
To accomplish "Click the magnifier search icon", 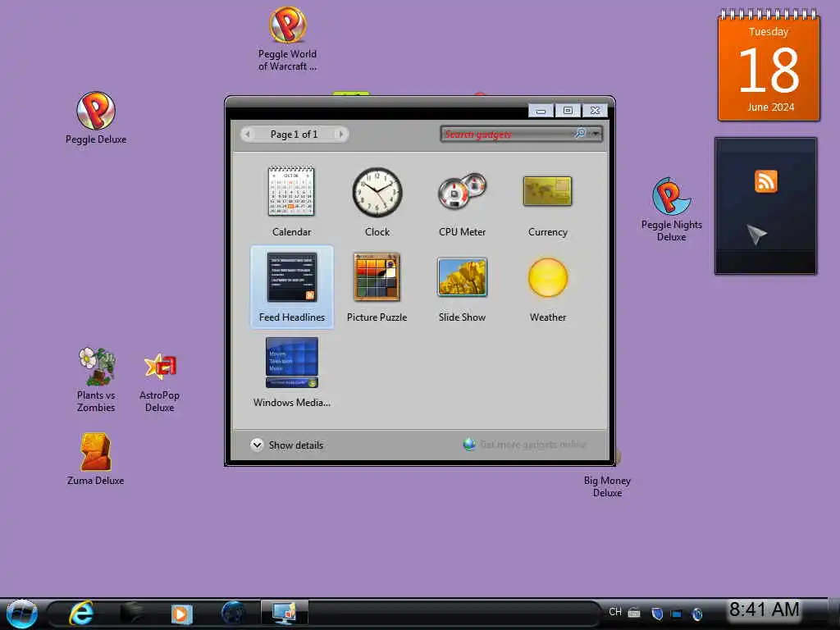I will tap(581, 133).
